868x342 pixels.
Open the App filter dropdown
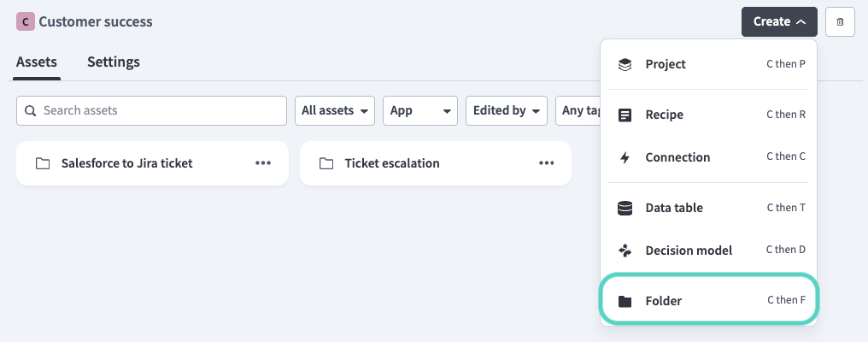[420, 111]
